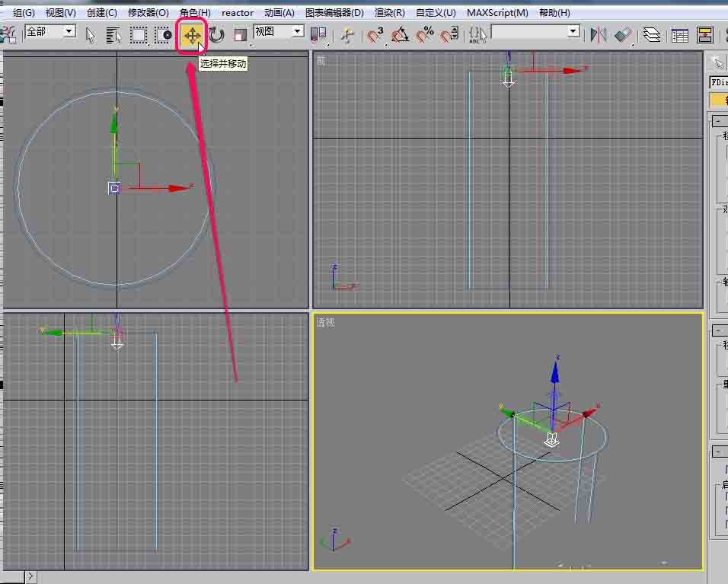Image resolution: width=728 pixels, height=584 pixels.
Task: Click the Select and Move tool
Action: coord(192,35)
